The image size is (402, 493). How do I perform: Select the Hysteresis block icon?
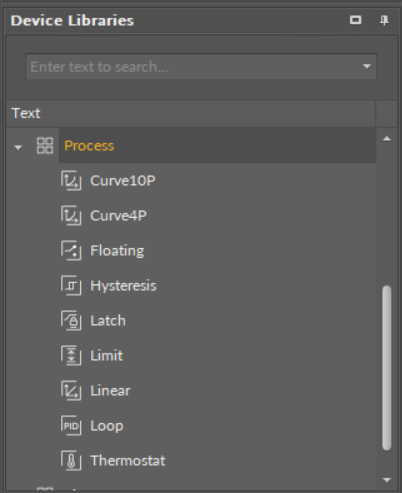tap(71, 286)
